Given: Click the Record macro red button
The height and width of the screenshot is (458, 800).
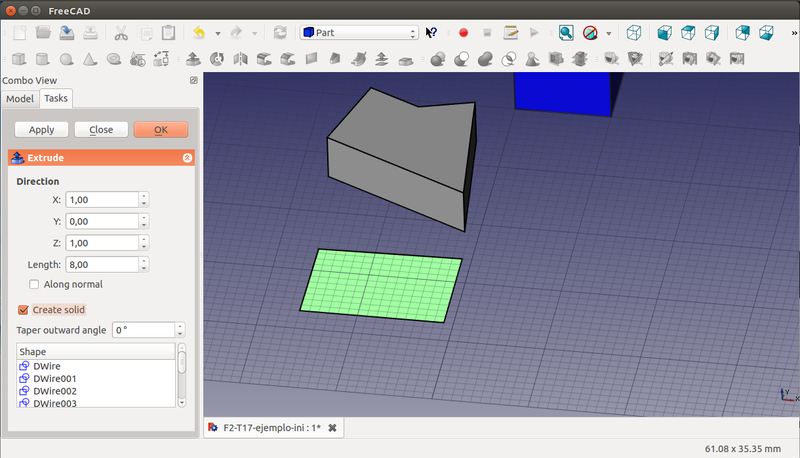Looking at the screenshot, I should click(463, 33).
